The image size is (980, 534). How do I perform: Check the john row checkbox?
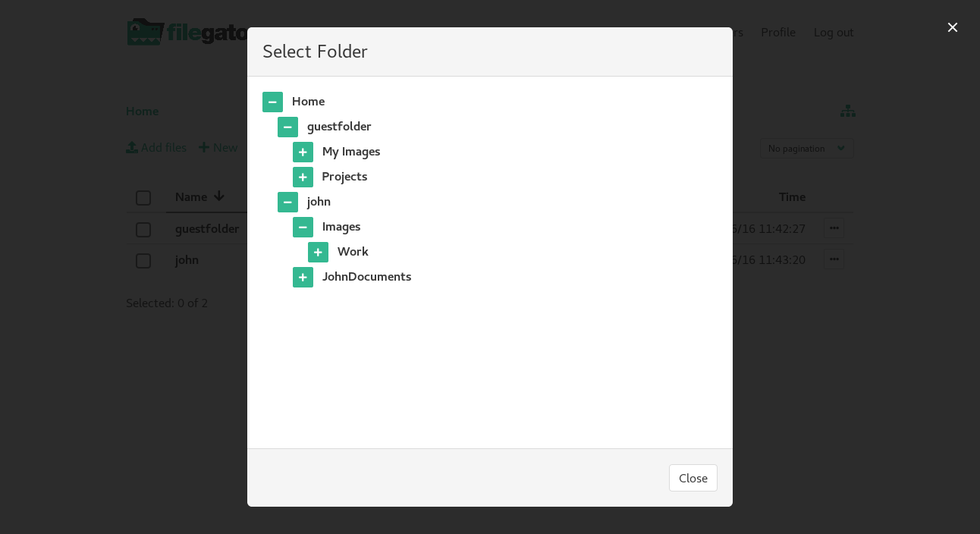(x=143, y=260)
